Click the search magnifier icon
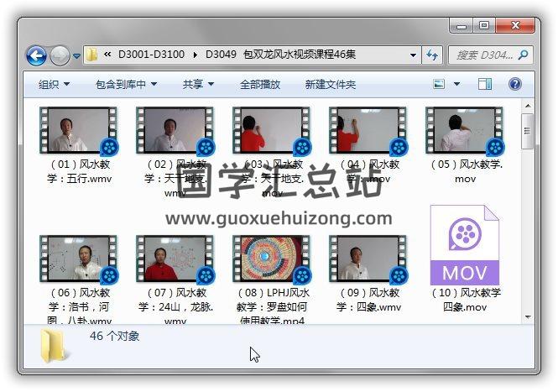This screenshot has width=558, height=392. tap(522, 55)
